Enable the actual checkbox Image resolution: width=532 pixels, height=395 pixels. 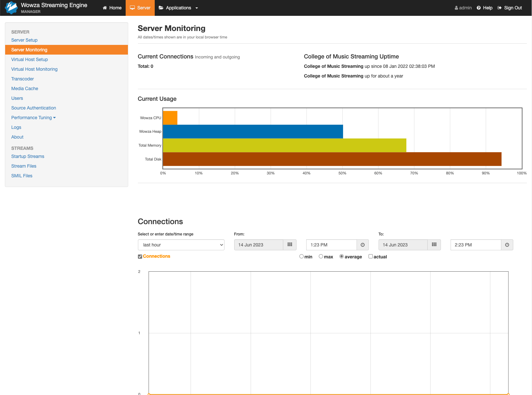(370, 256)
